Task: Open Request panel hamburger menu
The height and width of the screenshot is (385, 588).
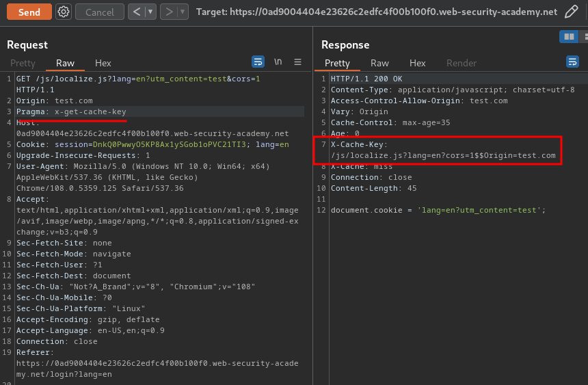Action: pos(297,62)
